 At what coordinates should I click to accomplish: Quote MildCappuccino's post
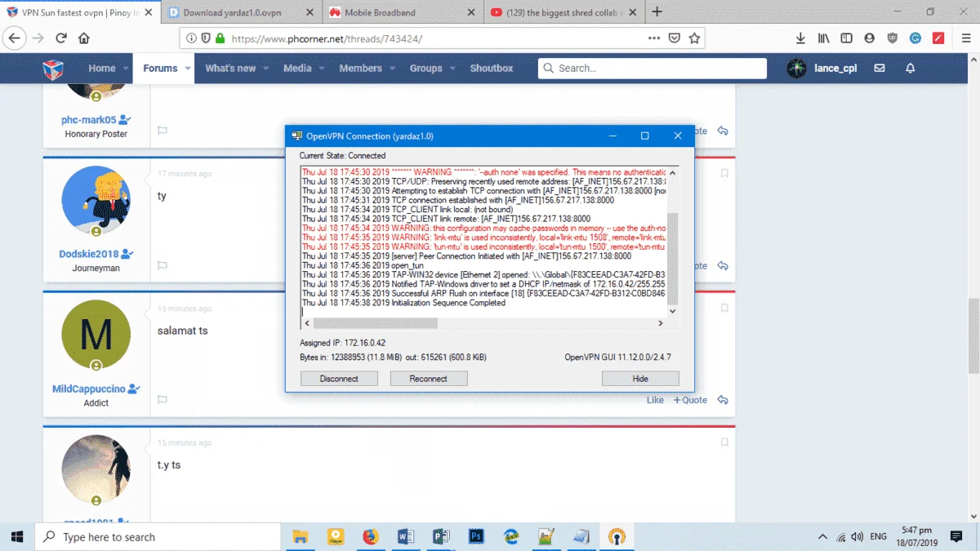tap(690, 400)
